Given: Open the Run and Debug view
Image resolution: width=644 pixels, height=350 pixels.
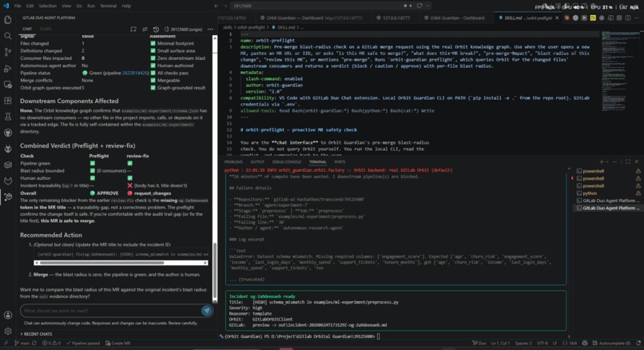Looking at the screenshot, I should pos(7,68).
